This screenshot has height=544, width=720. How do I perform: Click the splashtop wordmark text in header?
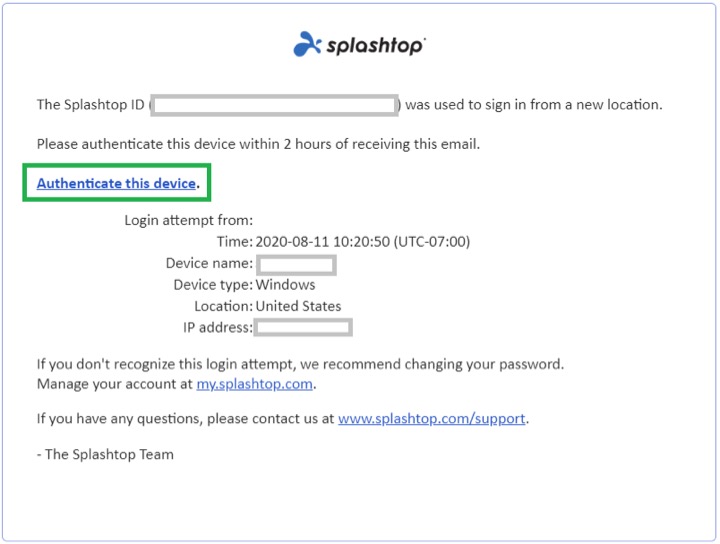click(375, 46)
